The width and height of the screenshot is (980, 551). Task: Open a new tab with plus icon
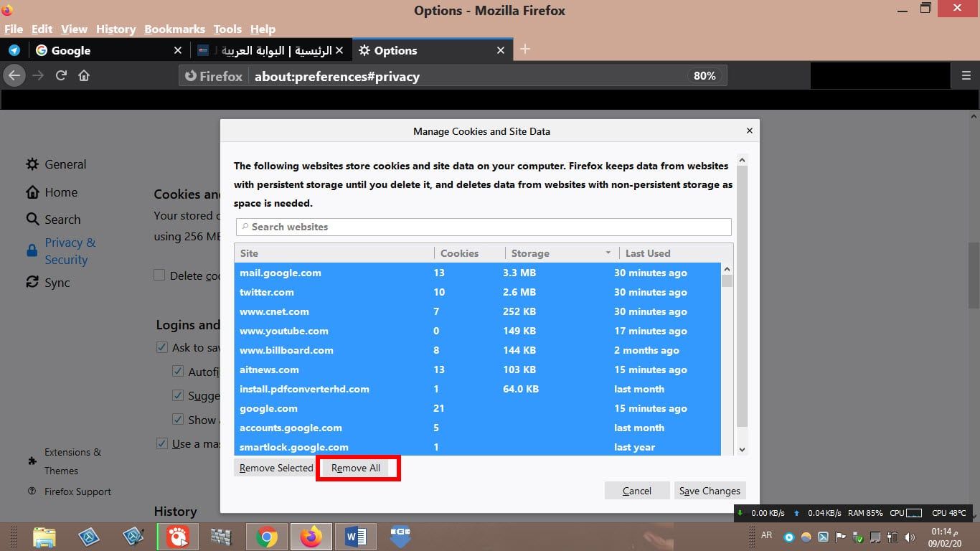pyautogui.click(x=524, y=49)
